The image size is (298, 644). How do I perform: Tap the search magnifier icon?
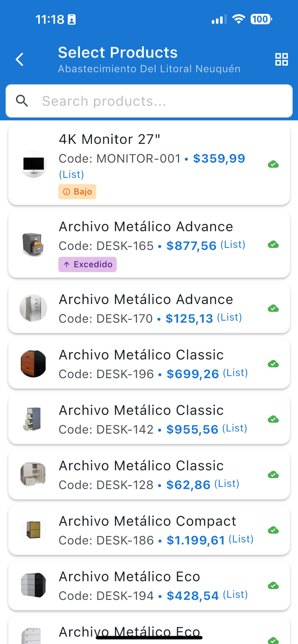[22, 101]
